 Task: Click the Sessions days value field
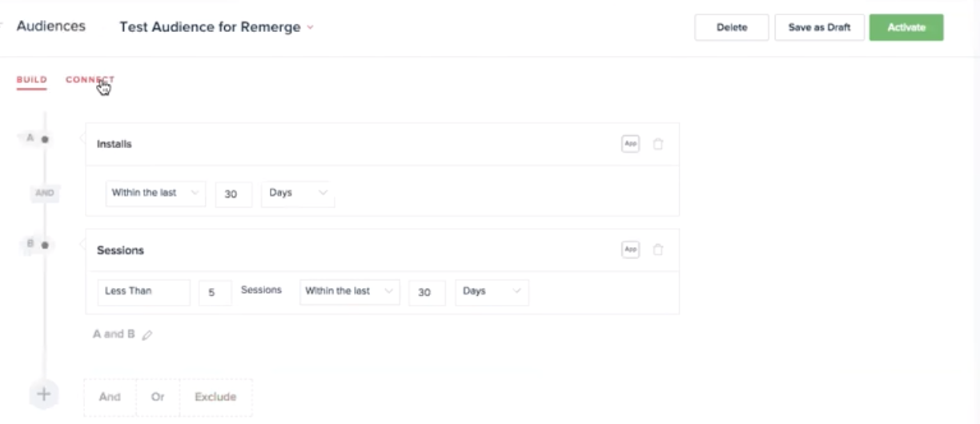(427, 292)
